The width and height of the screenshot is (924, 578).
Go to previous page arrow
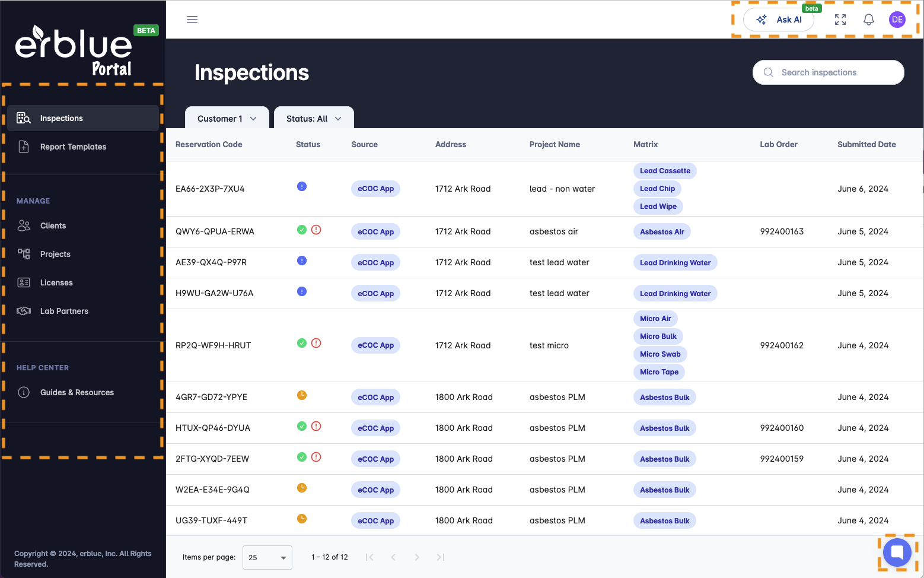coord(393,557)
